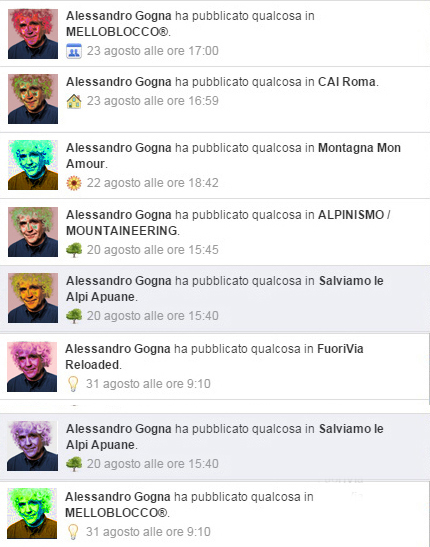This screenshot has width=430, height=547.
Task: Click the timestamp 20 agosto alle ore 15:45
Action: click(153, 250)
